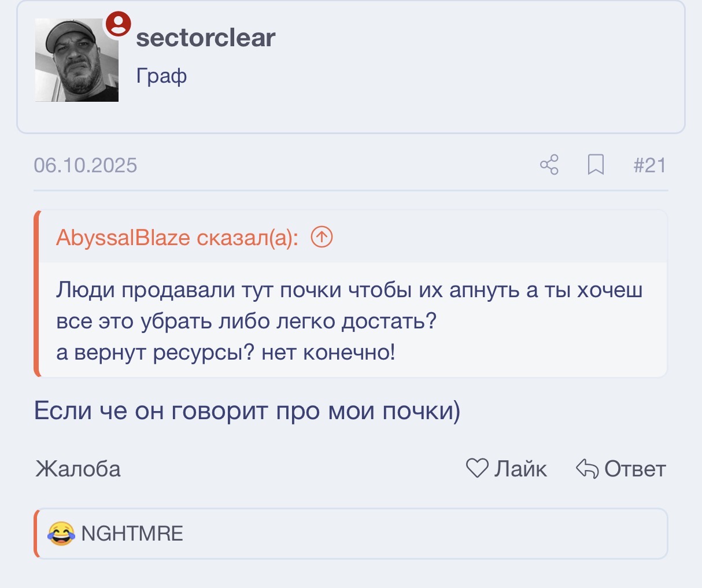702x588 pixels.
Task: Click the Граф user title
Action: (x=161, y=75)
